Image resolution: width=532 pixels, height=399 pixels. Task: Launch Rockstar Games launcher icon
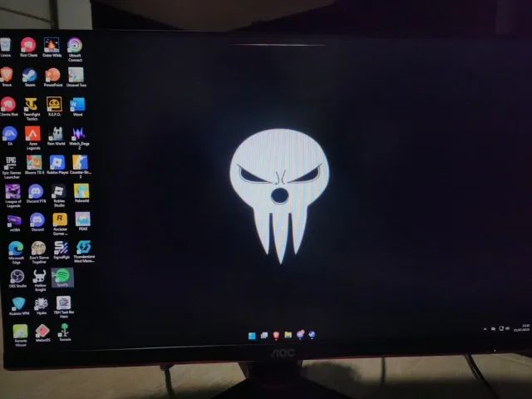[60, 224]
